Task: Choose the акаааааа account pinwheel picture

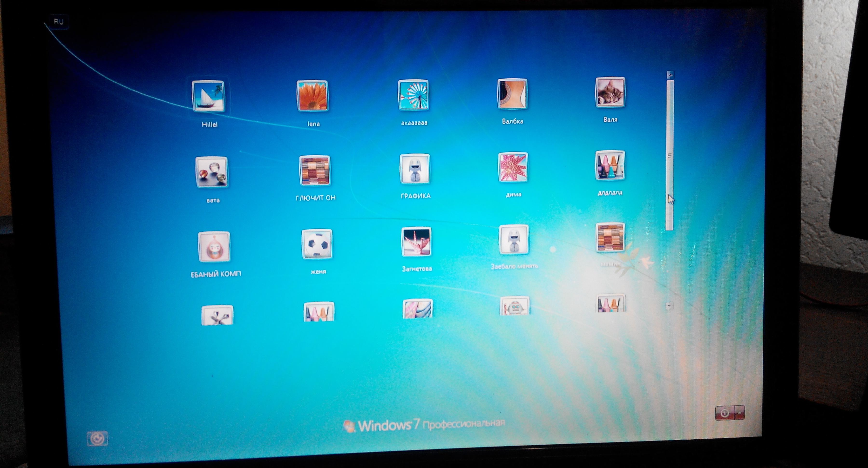Action: point(414,95)
